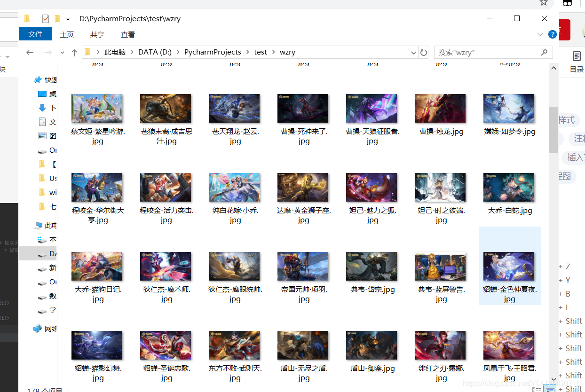Select Pictures icon in sidebar
The height and width of the screenshot is (392, 585).
[42, 136]
